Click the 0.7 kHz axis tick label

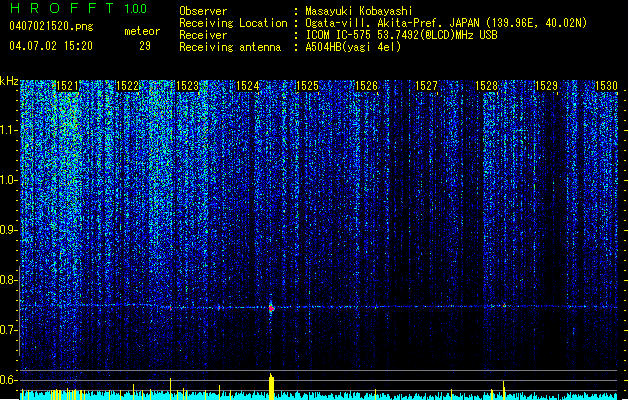tap(8, 330)
